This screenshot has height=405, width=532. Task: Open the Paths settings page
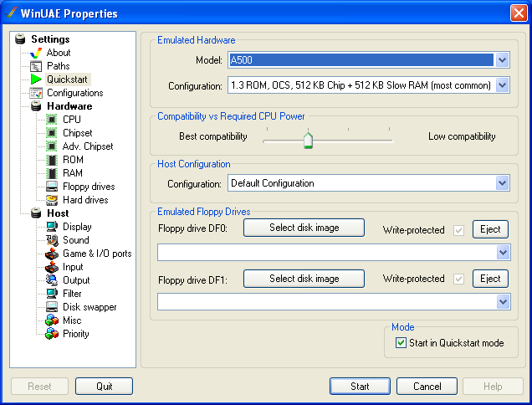click(58, 66)
